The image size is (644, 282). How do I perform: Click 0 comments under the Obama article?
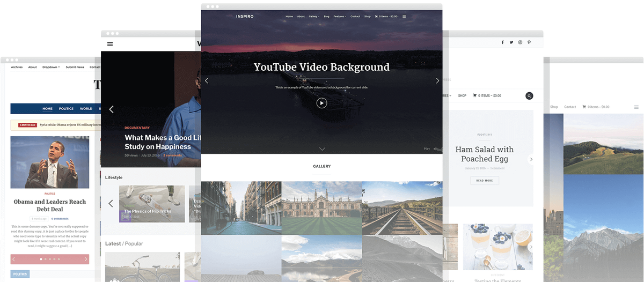tap(60, 219)
